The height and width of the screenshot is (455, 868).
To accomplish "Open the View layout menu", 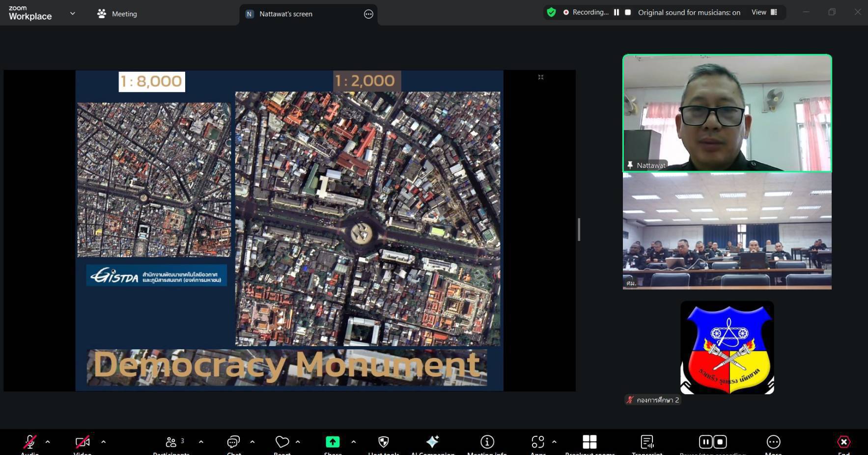I will click(x=764, y=12).
